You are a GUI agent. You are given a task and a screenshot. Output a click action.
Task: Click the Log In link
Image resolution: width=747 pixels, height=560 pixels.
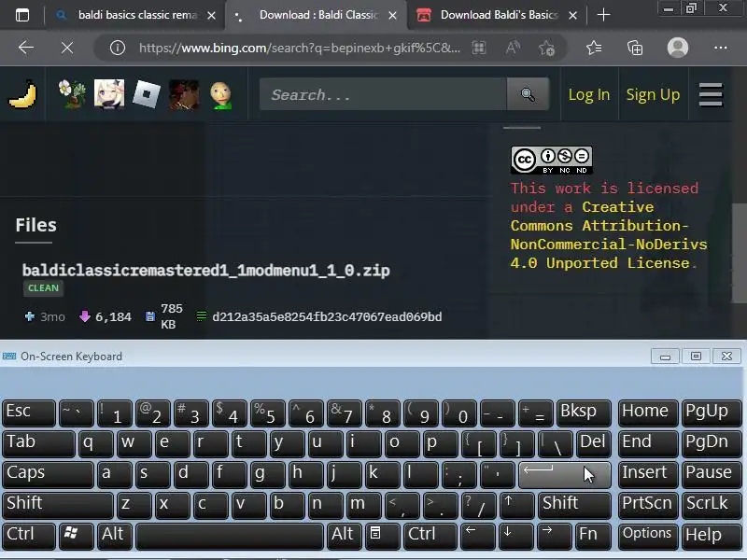[x=589, y=95]
